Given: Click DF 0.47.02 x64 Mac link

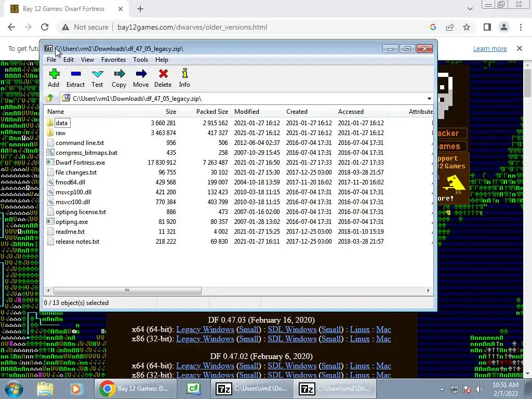Looking at the screenshot, I should pos(384,366).
